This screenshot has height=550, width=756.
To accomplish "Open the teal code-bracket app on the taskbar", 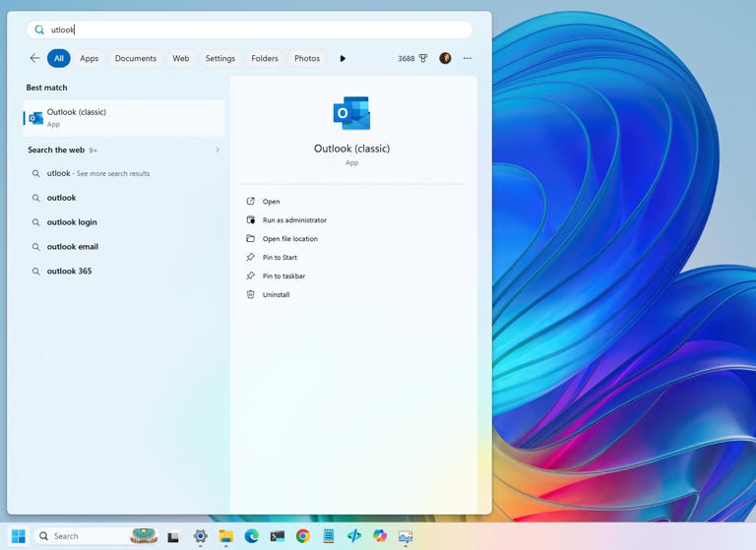I will (354, 536).
